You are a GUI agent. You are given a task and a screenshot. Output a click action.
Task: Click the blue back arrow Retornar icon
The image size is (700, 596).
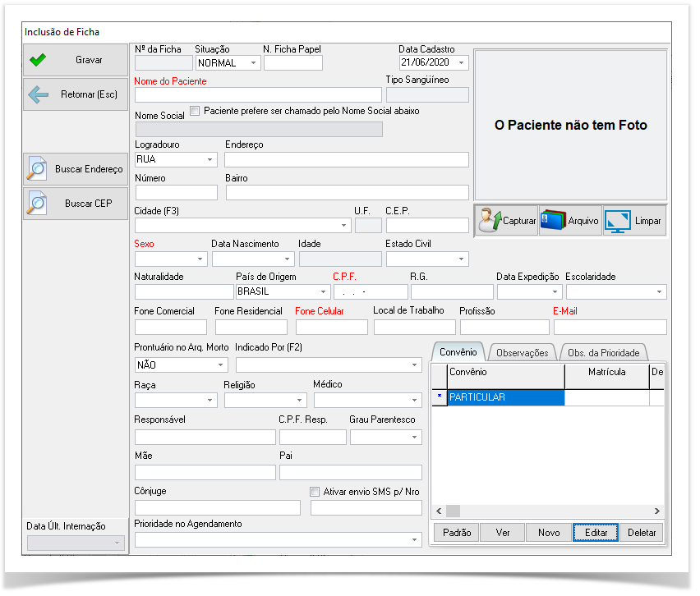38,94
